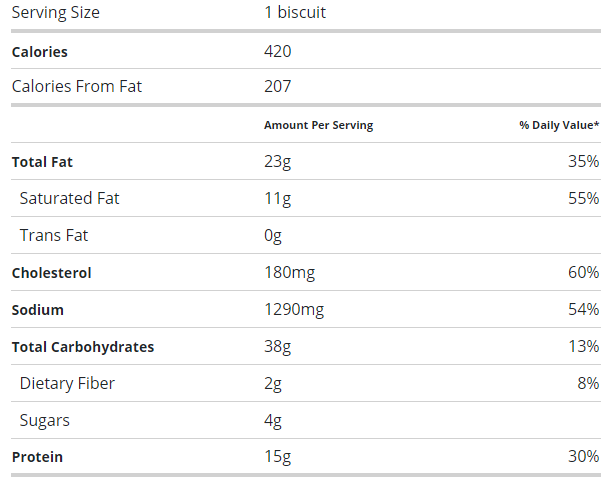The height and width of the screenshot is (482, 613).
Task: Click the Dietary Fiber label
Action: [x=67, y=383]
